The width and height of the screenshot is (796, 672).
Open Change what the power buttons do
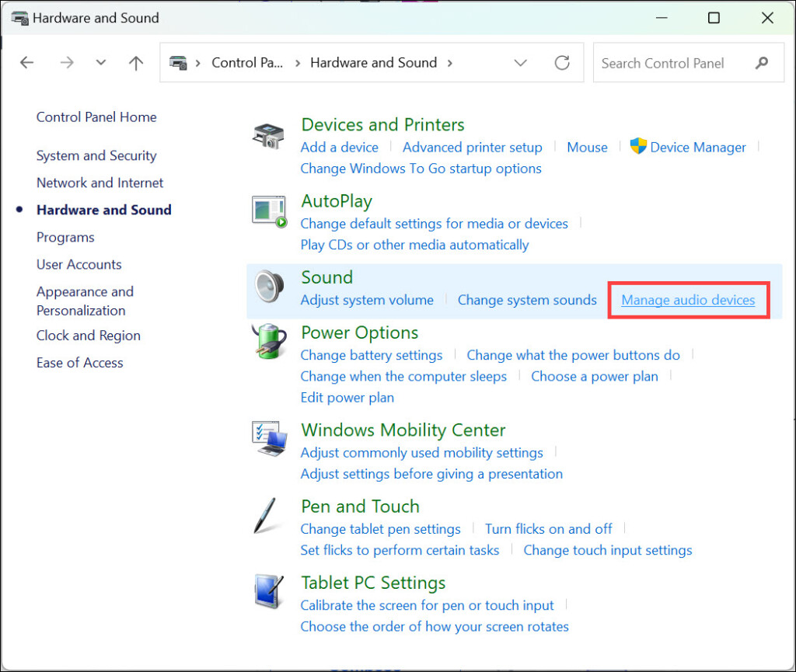click(573, 355)
